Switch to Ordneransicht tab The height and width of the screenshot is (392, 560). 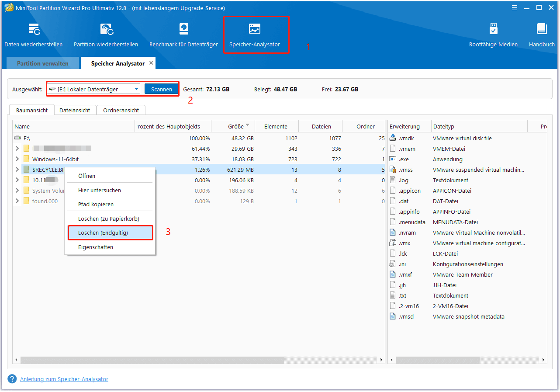click(x=121, y=110)
